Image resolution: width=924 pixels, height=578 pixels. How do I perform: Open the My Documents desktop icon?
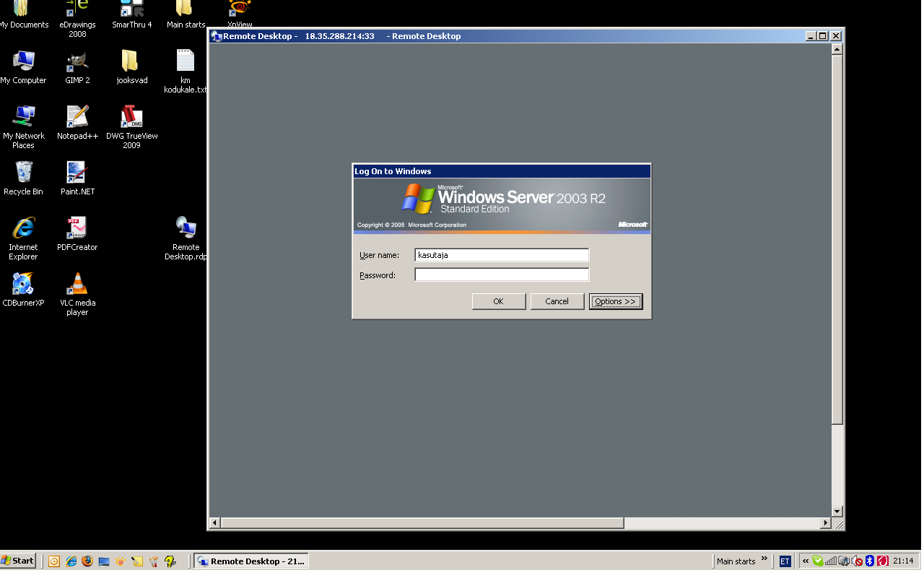24,14
